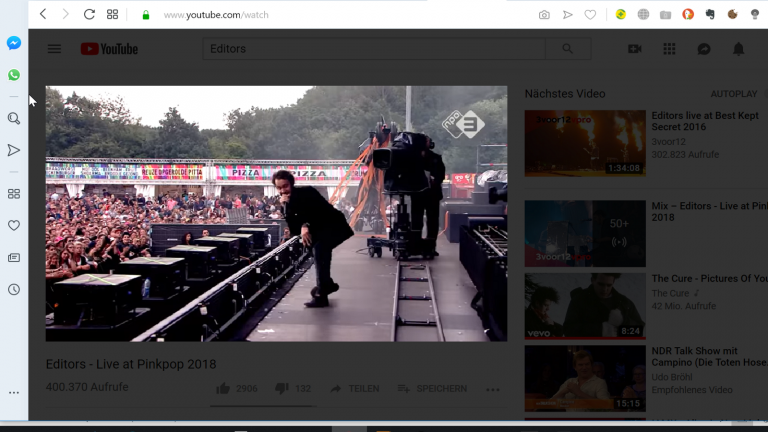Open The Cure video thumbnail

(x=585, y=305)
